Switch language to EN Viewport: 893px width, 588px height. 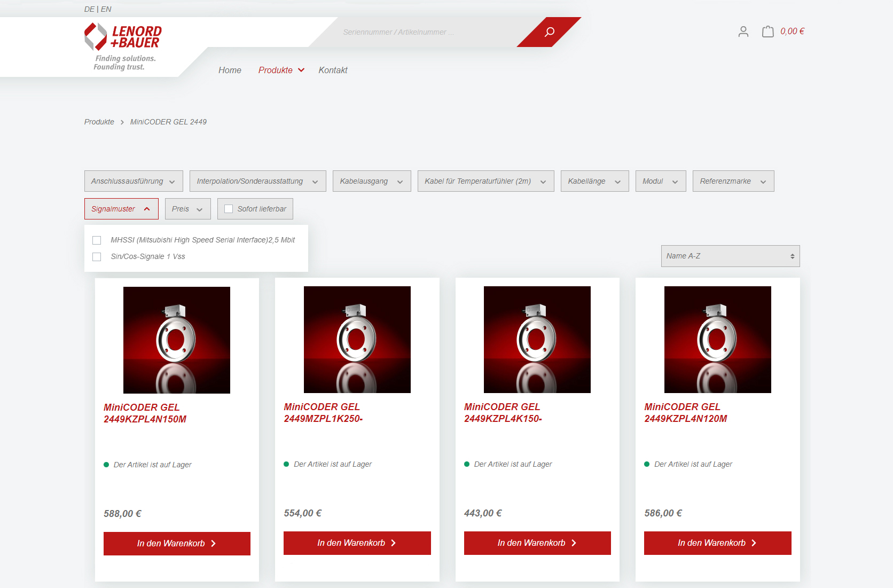pyautogui.click(x=106, y=9)
